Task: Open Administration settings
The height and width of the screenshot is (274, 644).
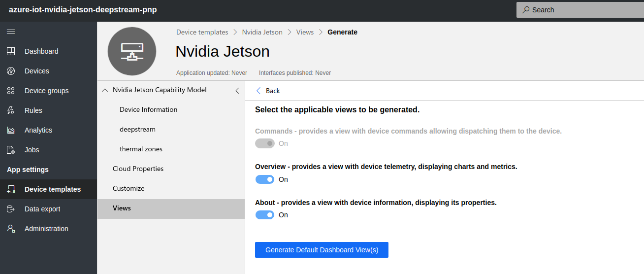Action: point(48,229)
